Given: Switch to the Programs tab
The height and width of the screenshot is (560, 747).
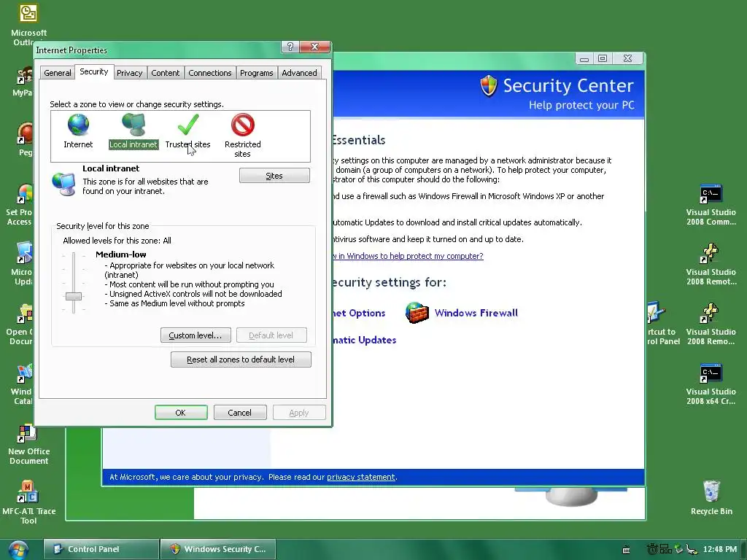Looking at the screenshot, I should pyautogui.click(x=256, y=73).
